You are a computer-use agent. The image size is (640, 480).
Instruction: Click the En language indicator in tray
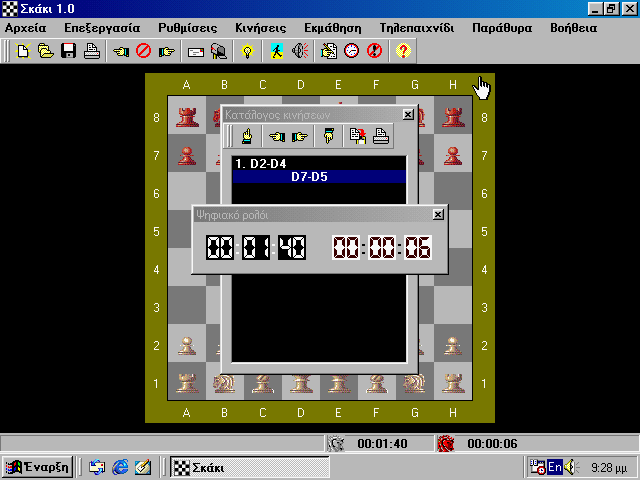[x=555, y=467]
